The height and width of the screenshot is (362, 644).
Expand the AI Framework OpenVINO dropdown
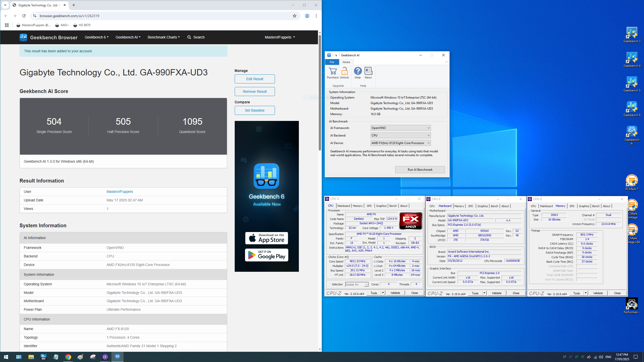point(400,128)
